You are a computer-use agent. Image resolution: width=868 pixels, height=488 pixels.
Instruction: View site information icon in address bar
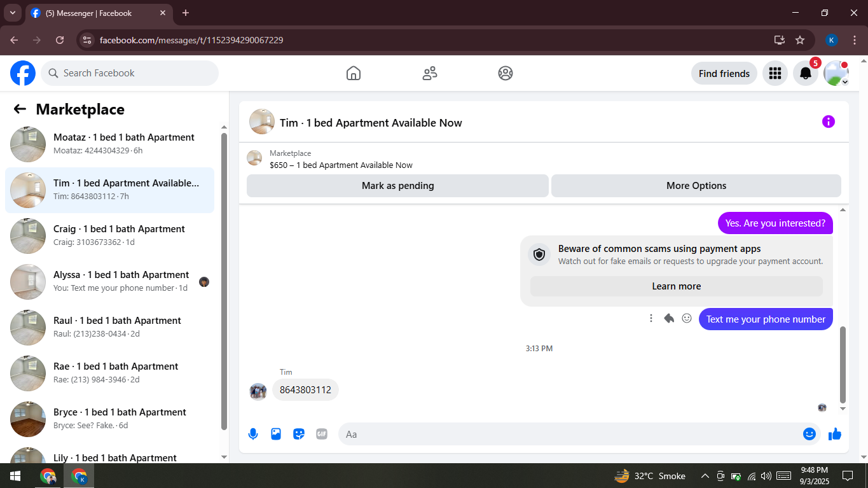click(x=88, y=40)
